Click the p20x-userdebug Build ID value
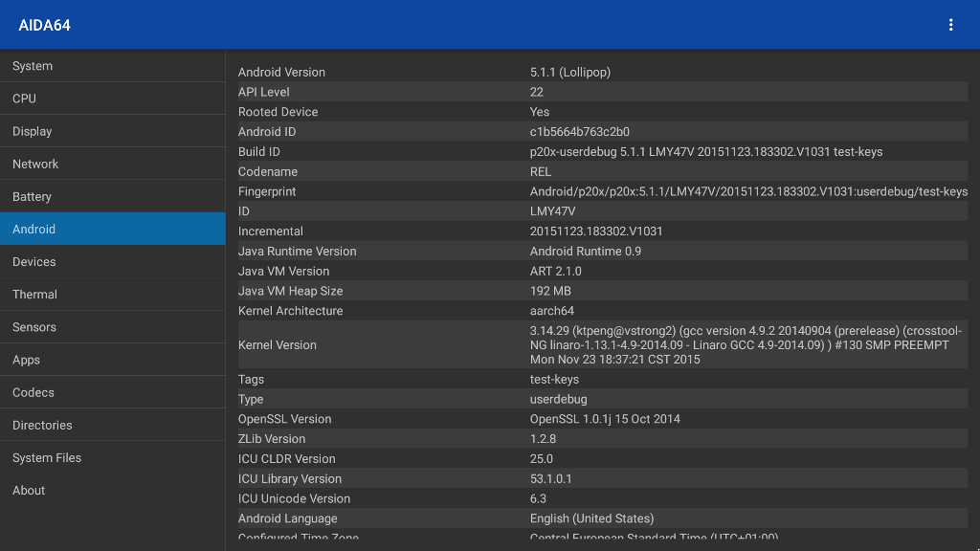 706,152
